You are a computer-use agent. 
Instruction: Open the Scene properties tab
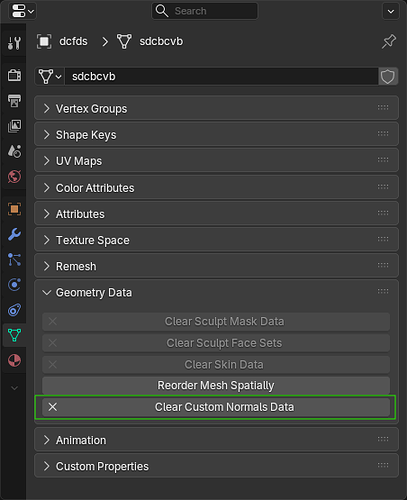click(14, 151)
